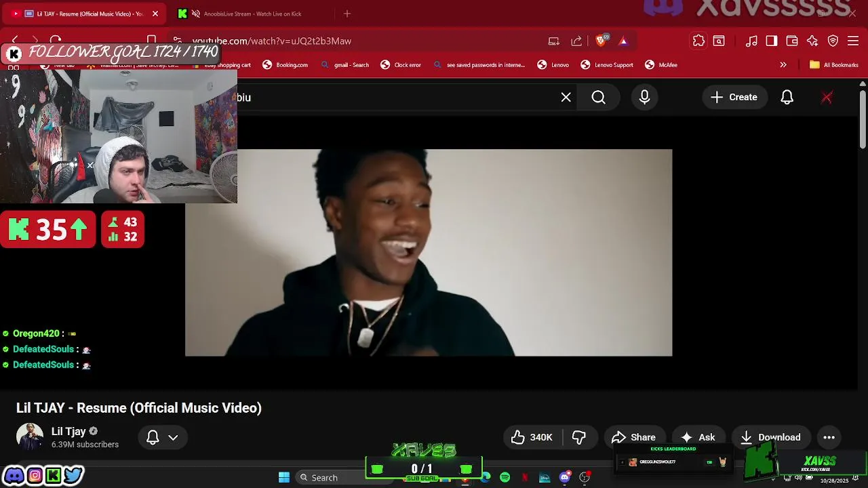Click the Ask button under video
The height and width of the screenshot is (488, 868).
point(698,437)
